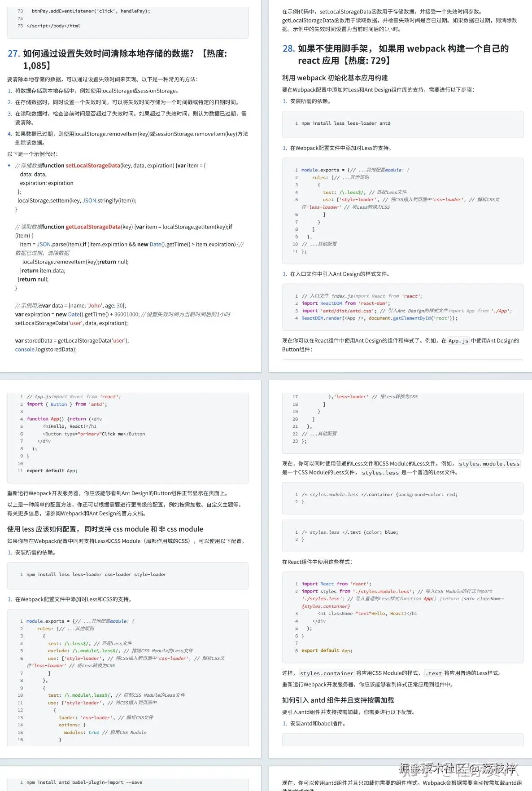This screenshot has height=791, width=532.
Task: Click code line "ReactDOM.render(<App />, document.getElementById('root'));"
Action: [379, 318]
